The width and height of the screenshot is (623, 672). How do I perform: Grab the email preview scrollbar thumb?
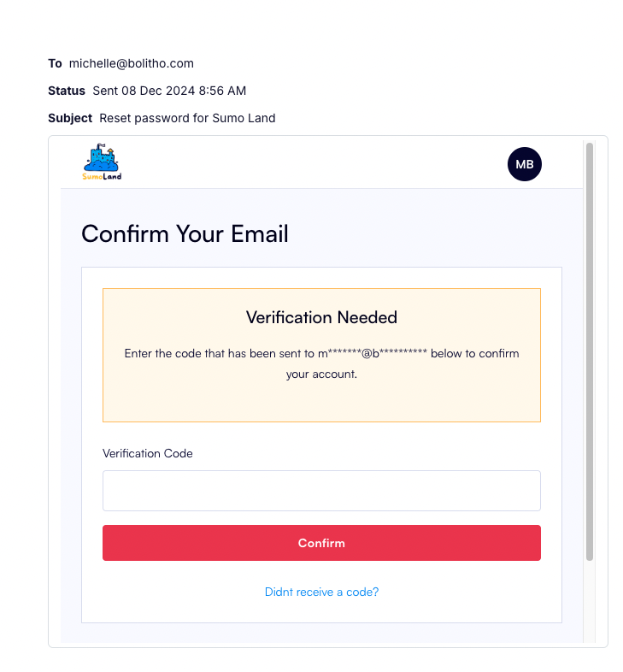coord(590,351)
